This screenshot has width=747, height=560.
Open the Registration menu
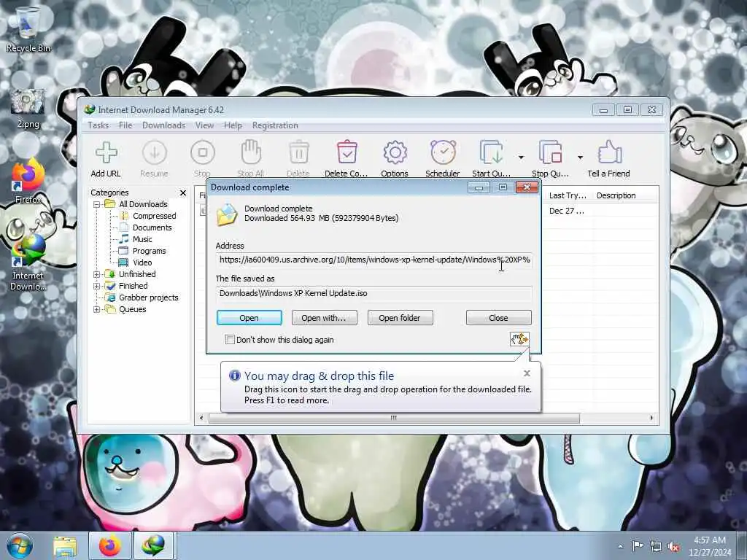275,125
